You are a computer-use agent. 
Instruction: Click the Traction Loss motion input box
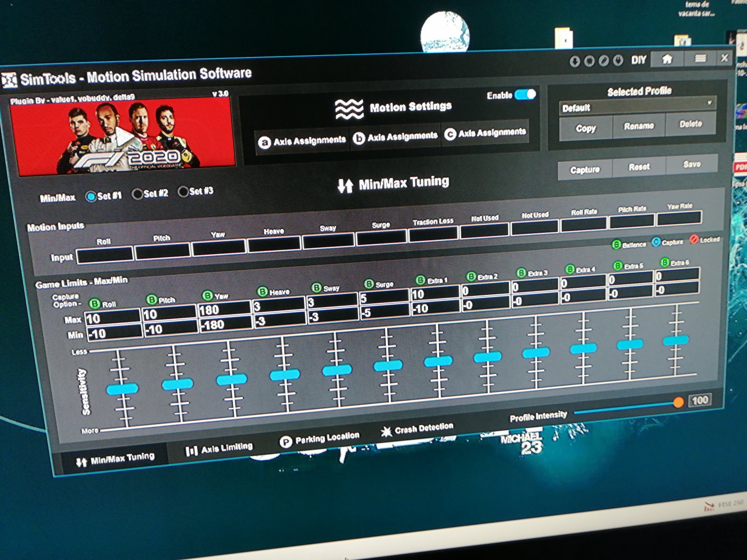point(433,234)
